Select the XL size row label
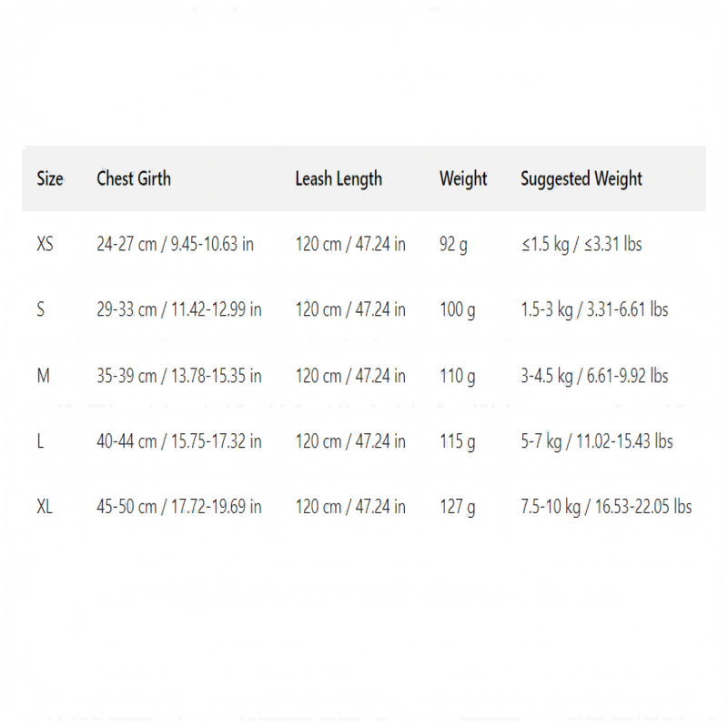The image size is (728, 728). coord(45,507)
